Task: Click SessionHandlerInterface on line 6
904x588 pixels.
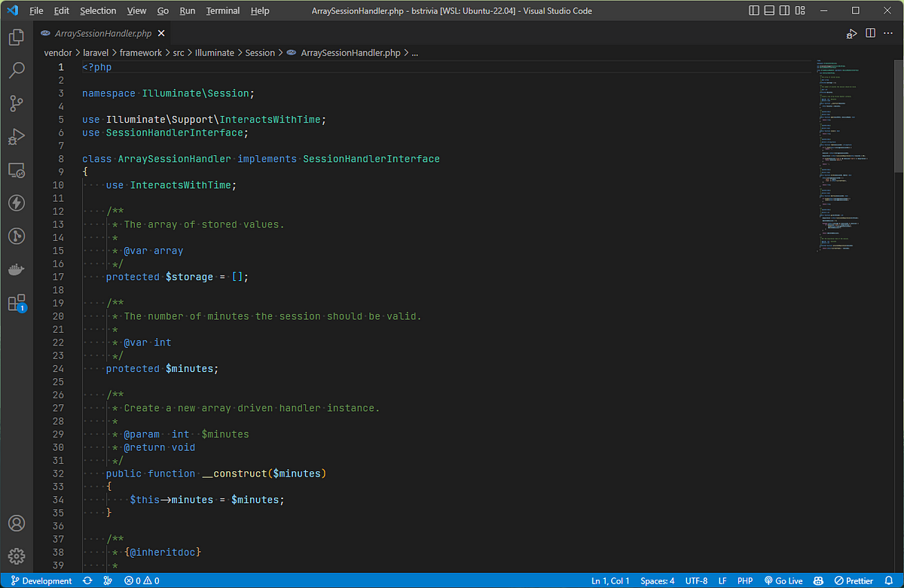Action: tap(175, 133)
